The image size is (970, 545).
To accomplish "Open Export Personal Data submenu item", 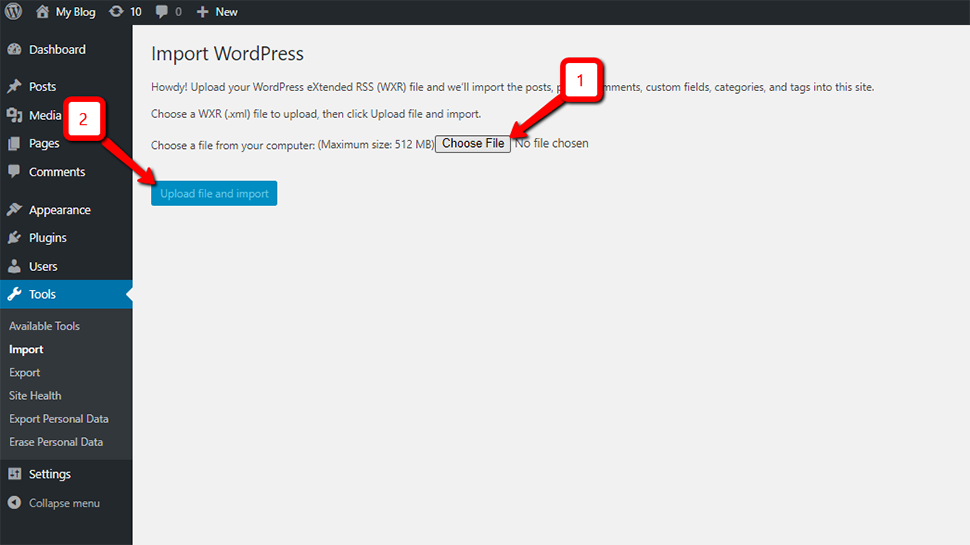I will click(59, 419).
